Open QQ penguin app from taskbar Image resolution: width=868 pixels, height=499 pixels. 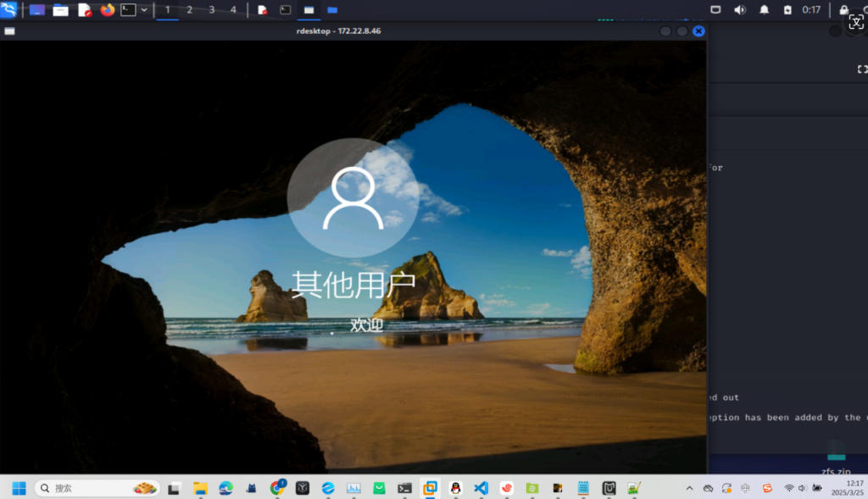(x=455, y=488)
